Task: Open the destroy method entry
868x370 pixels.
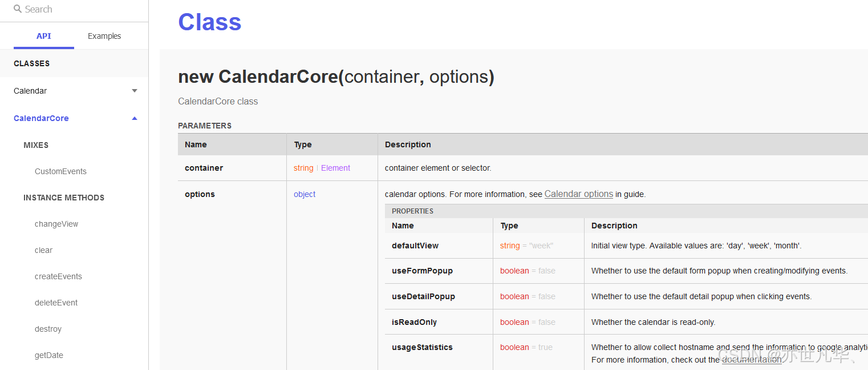Action: [48, 329]
